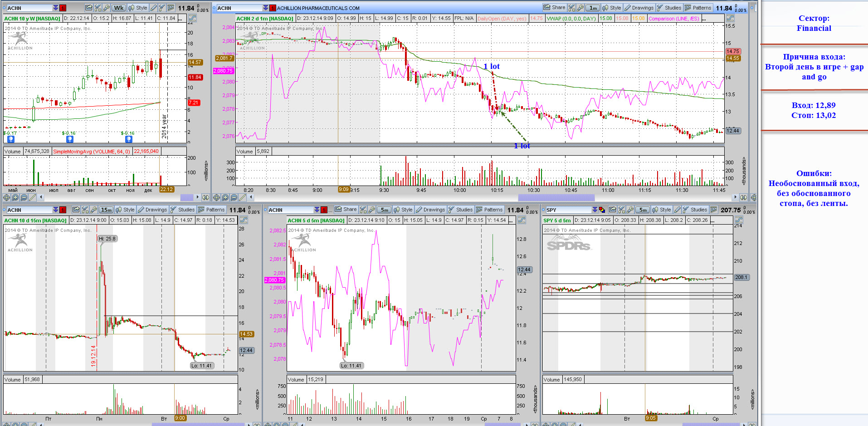868x426 pixels.
Task: Open symbol dropdown arrow in ACHN 15m chart
Action: pyautogui.click(x=55, y=210)
